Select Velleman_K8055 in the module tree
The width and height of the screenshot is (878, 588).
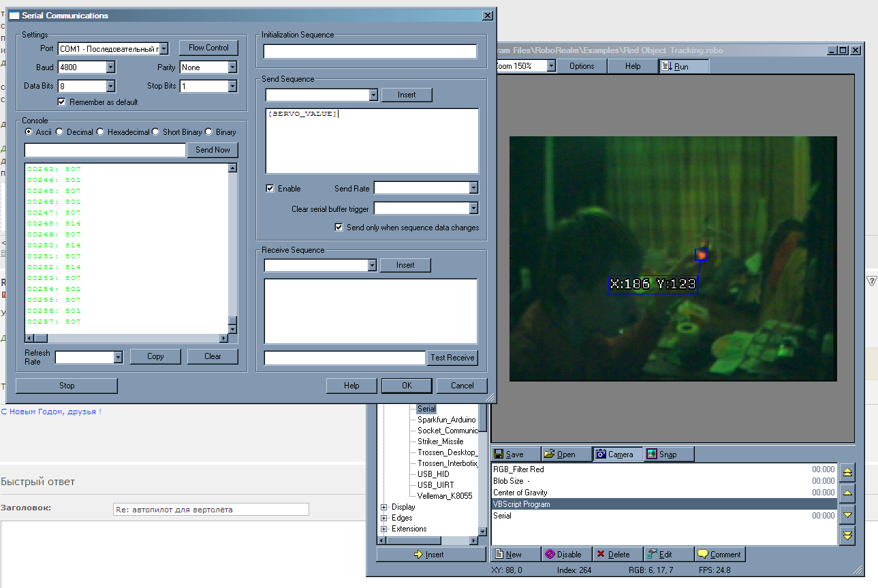445,496
